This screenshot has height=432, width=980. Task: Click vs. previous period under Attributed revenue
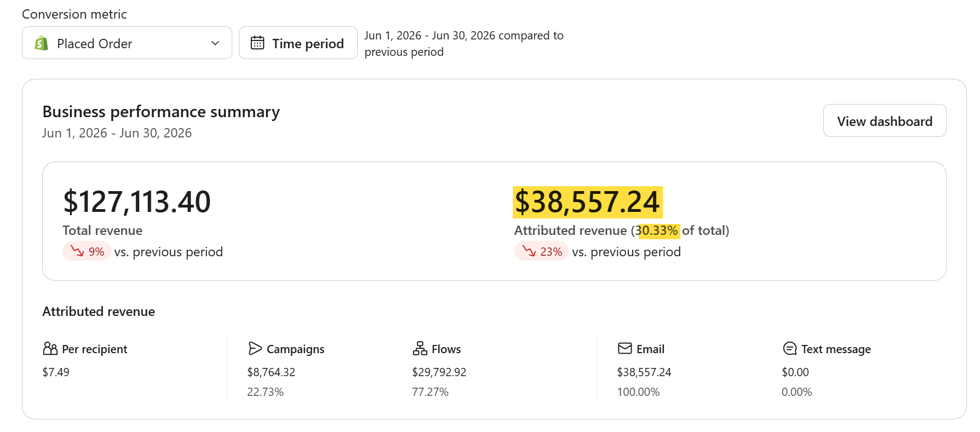tap(626, 252)
